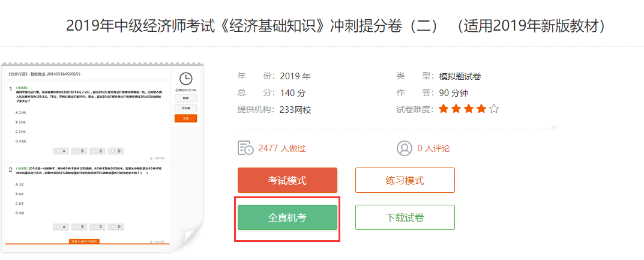Launch 全真机考 simulated computer exam
This screenshot has height=260, width=644.
click(287, 217)
